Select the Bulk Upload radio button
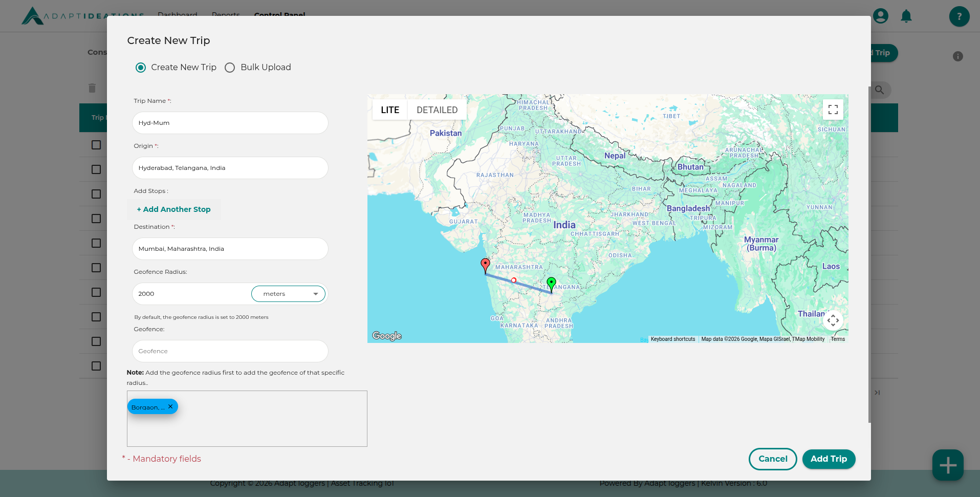 click(229, 67)
